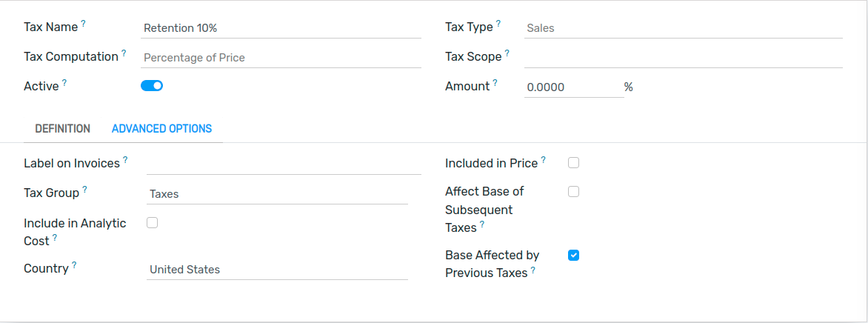The height and width of the screenshot is (323, 868).
Task: Click question mark beside Amount label
Action: tap(495, 83)
